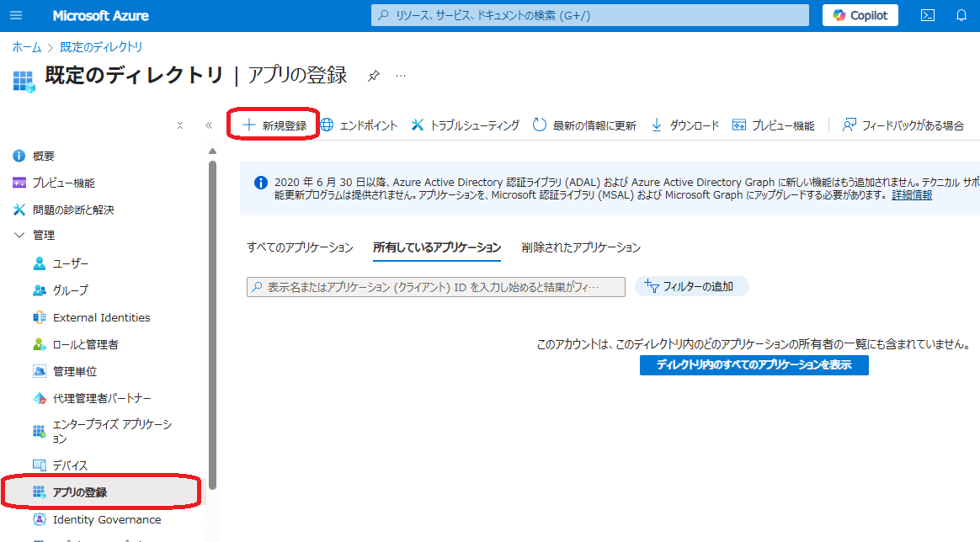Open プレビュー機能 in toolbar
Screen dimensions: 980x542
[x=774, y=125]
